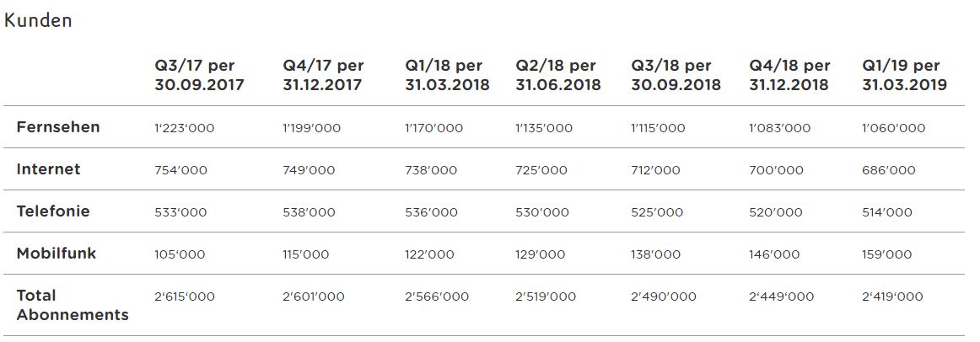
Task: Click the Fernsehen row label
Action: pyautogui.click(x=58, y=127)
